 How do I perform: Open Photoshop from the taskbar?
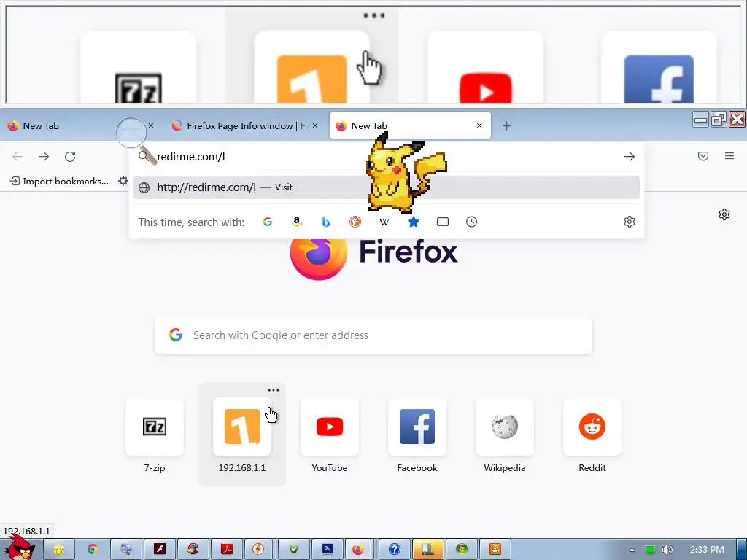[328, 549]
